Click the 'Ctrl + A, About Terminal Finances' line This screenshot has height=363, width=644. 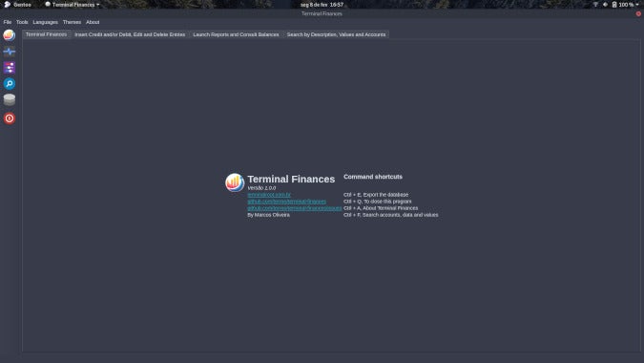coord(381,208)
